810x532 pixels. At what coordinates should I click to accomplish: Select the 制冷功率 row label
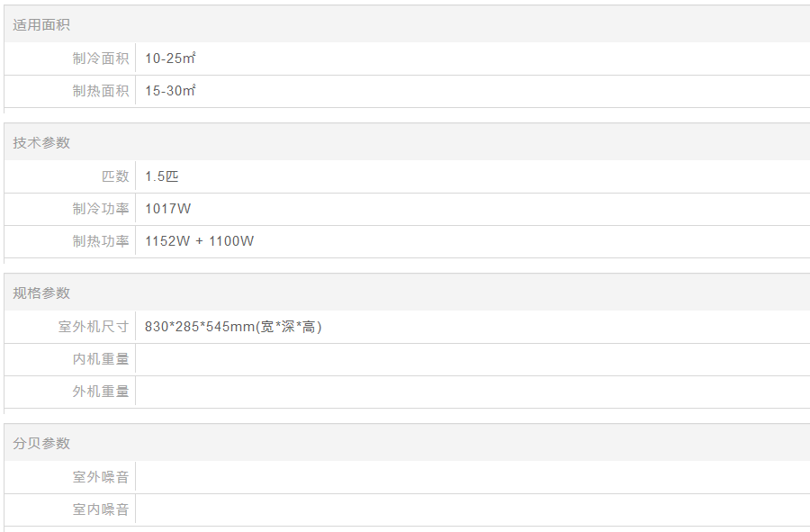tap(101, 209)
